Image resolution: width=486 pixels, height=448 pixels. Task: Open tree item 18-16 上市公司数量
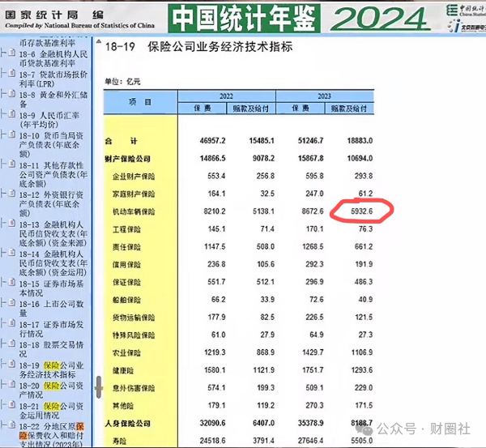coord(52,309)
